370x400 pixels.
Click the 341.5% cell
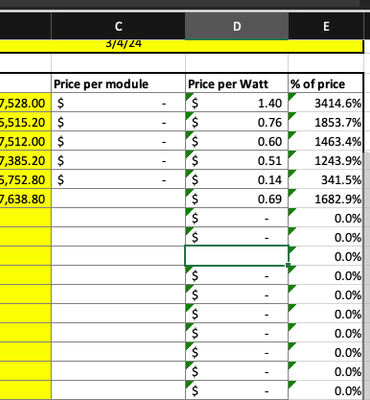[326, 180]
